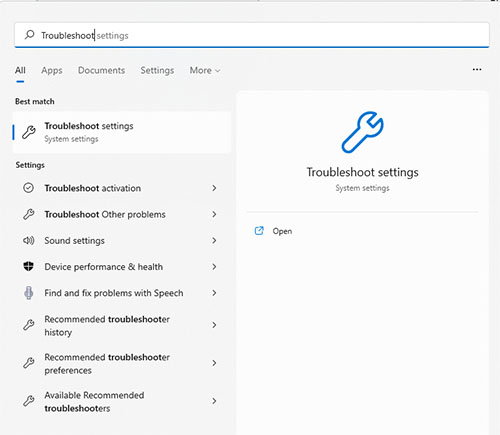500x435 pixels.
Task: Expand Troubleshoot activation chevron arrow
Action: pos(214,188)
